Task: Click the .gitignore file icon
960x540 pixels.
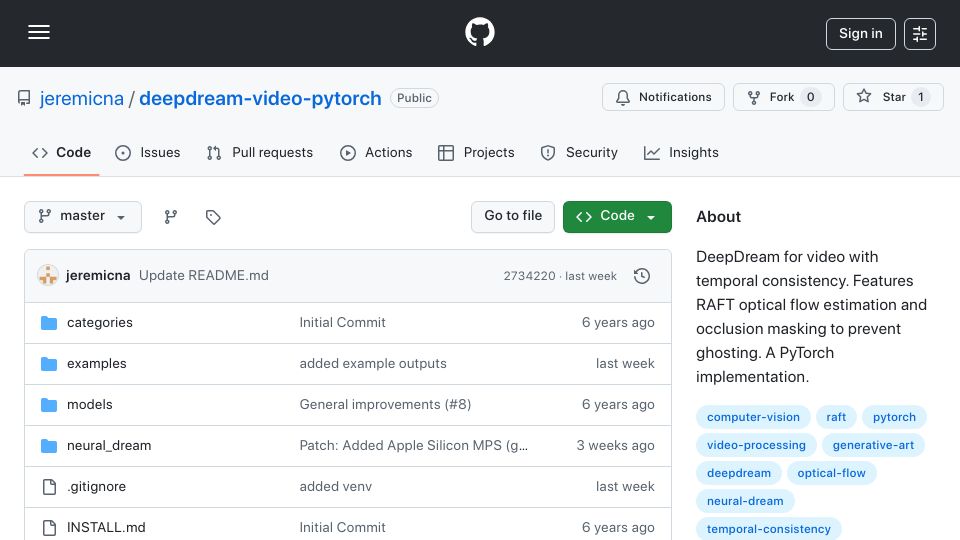Action: 49,487
